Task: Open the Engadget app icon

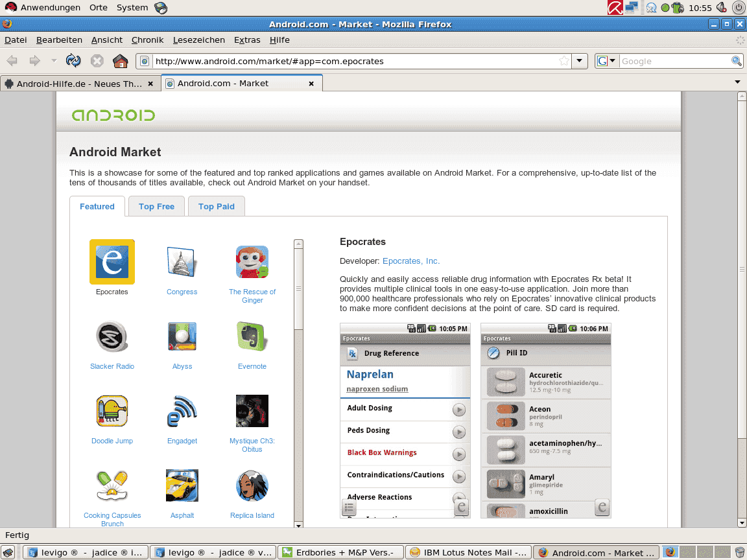Action: click(x=182, y=411)
